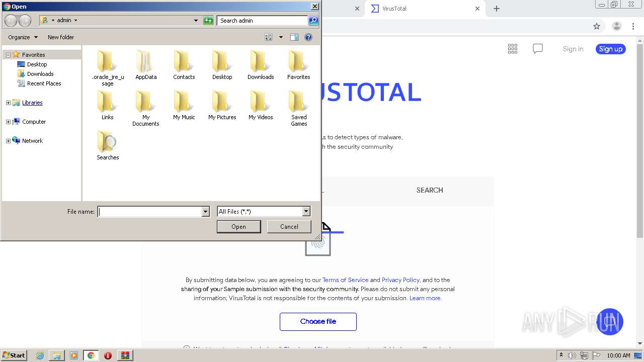Click the Cancel button
Screen dimensions: 644x362
click(289, 227)
